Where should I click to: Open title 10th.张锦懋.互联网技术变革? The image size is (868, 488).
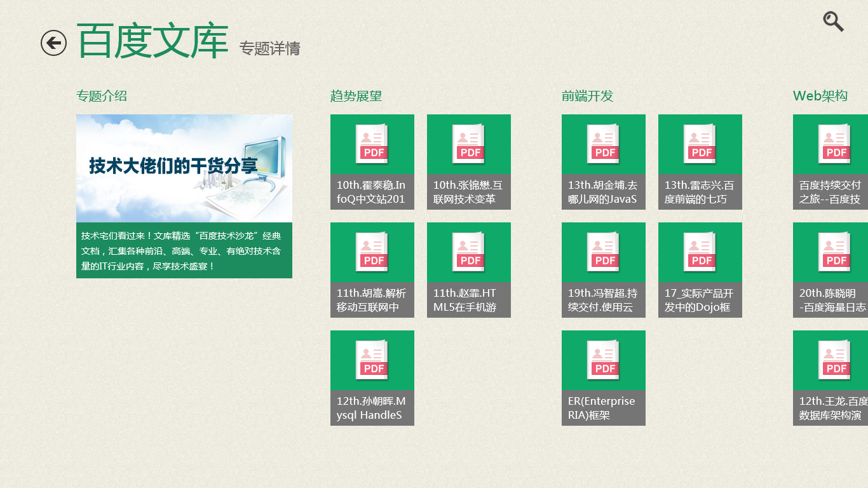(x=469, y=192)
